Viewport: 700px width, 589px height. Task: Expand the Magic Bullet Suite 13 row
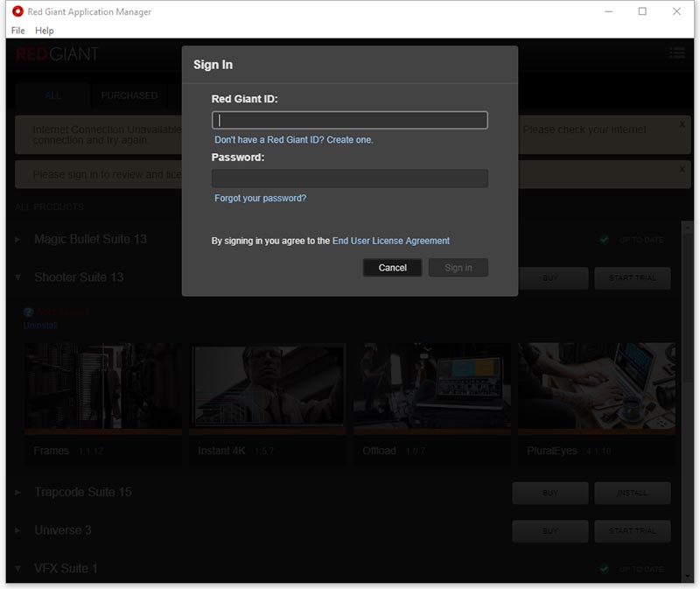17,239
